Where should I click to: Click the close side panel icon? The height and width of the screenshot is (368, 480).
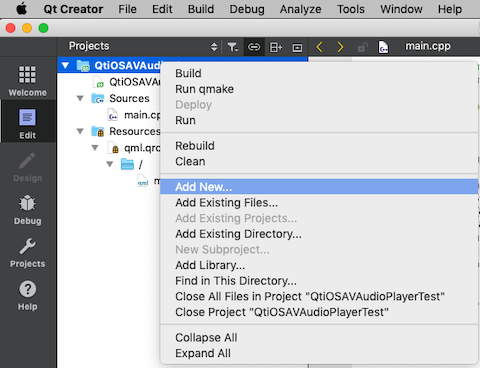297,47
